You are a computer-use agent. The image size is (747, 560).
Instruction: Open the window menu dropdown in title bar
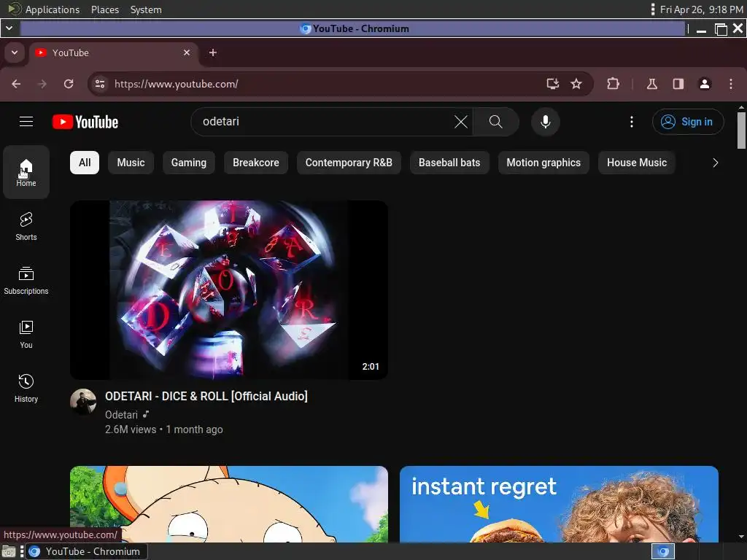(9, 28)
